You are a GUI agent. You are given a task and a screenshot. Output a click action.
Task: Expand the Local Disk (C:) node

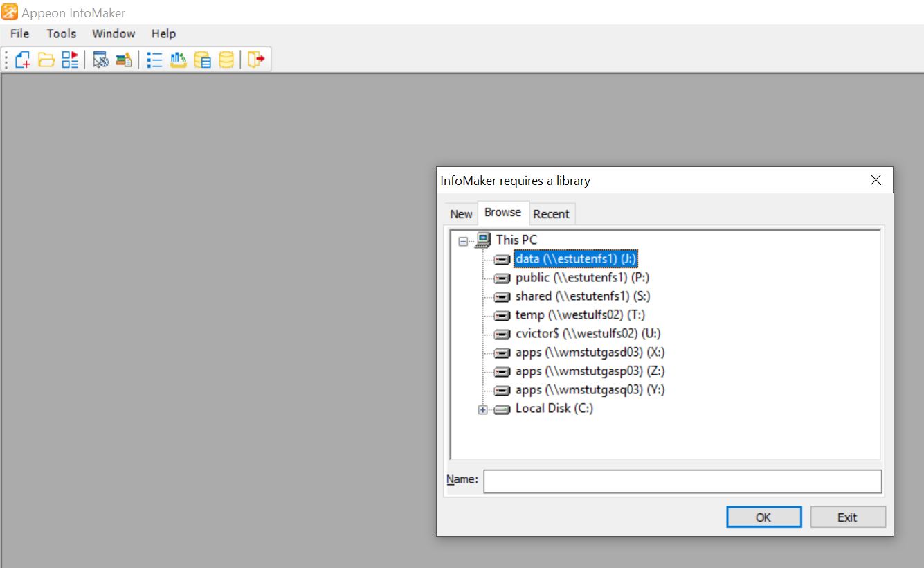tap(483, 409)
